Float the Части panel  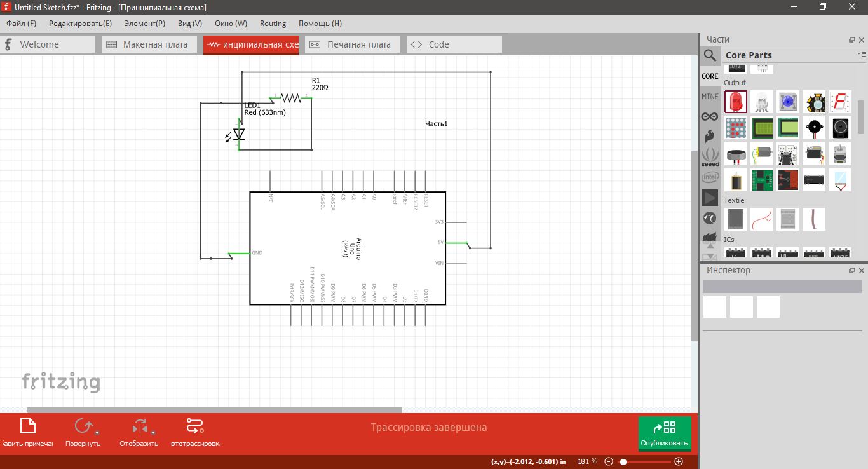click(852, 40)
